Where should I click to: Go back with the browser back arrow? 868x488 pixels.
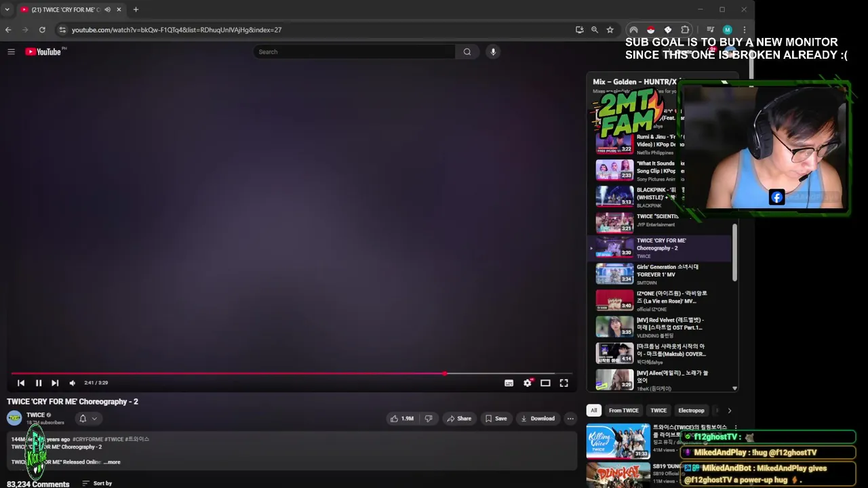click(x=8, y=30)
